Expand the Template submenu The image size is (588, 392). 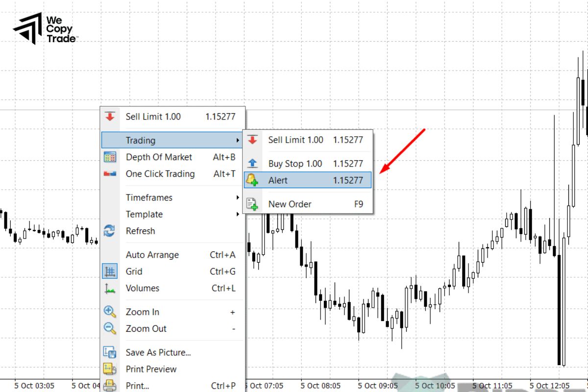(x=144, y=214)
